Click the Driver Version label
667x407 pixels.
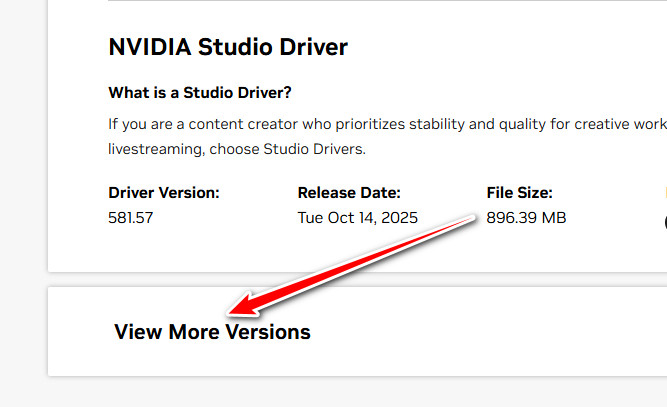[163, 193]
